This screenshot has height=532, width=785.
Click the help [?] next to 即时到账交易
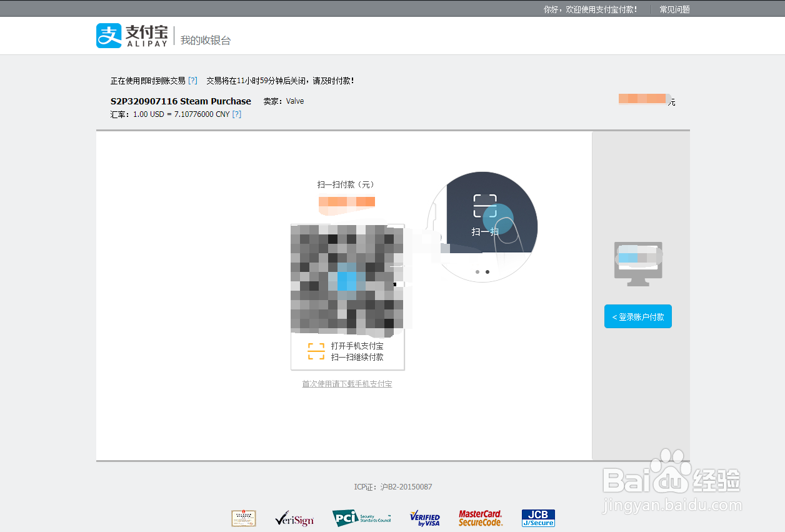pyautogui.click(x=192, y=81)
